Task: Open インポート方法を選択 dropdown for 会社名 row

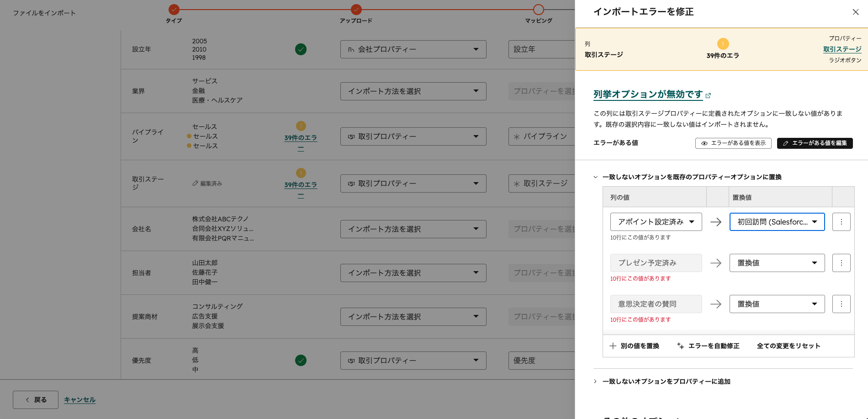Action: (413, 229)
